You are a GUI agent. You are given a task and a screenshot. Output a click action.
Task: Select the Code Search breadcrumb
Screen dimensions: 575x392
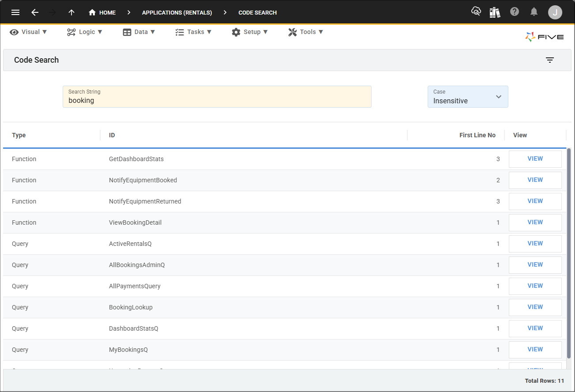click(x=258, y=12)
